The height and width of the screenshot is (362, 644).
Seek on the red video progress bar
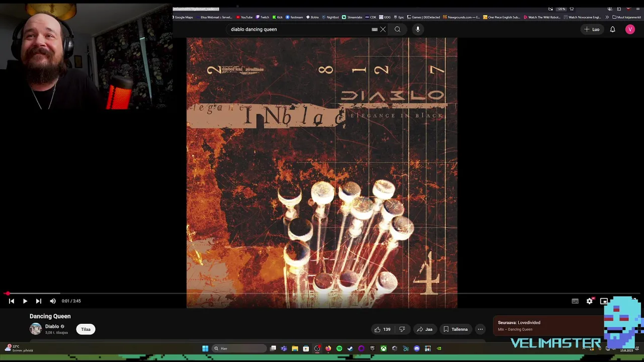pyautogui.click(x=322, y=293)
